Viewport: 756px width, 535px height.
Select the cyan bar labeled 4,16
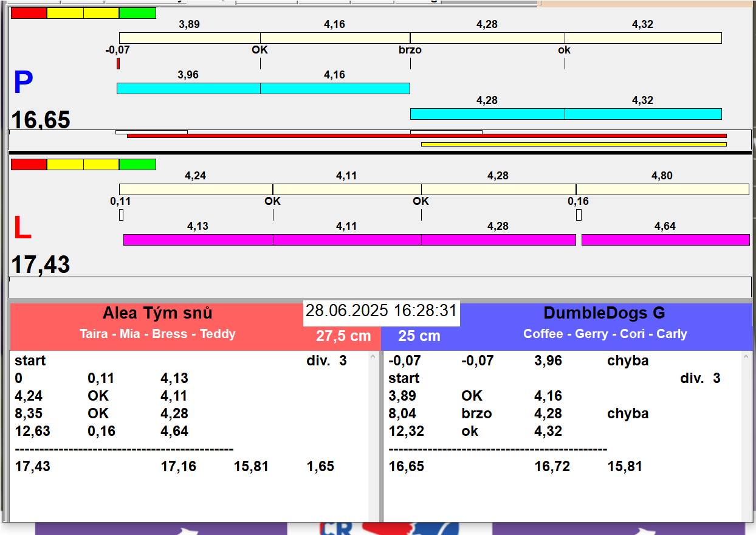click(335, 88)
